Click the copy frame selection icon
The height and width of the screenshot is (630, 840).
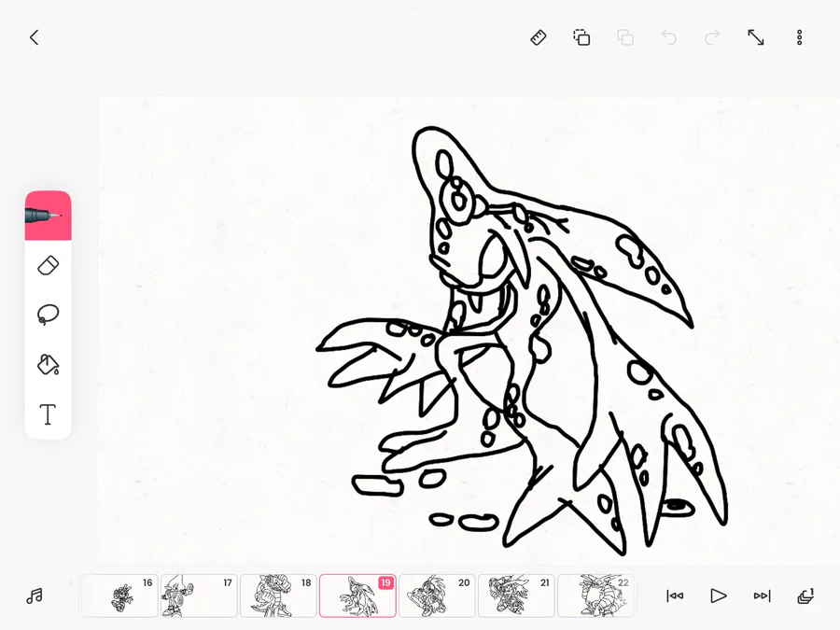pos(581,37)
